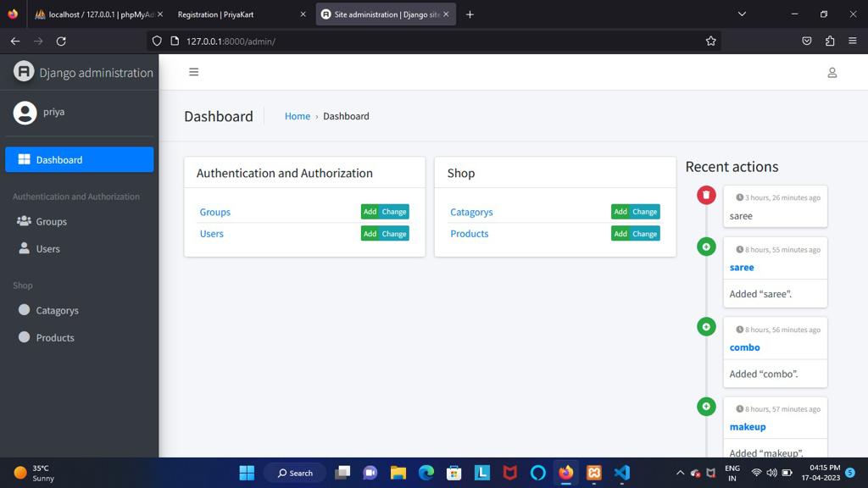Click the Add button next to Products

click(x=620, y=234)
